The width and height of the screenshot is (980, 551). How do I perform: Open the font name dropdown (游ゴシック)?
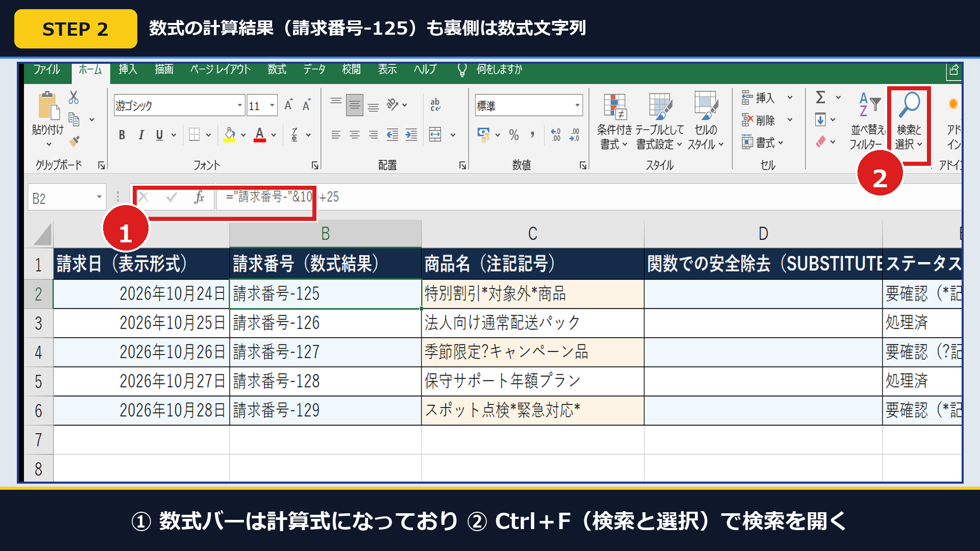tap(239, 105)
